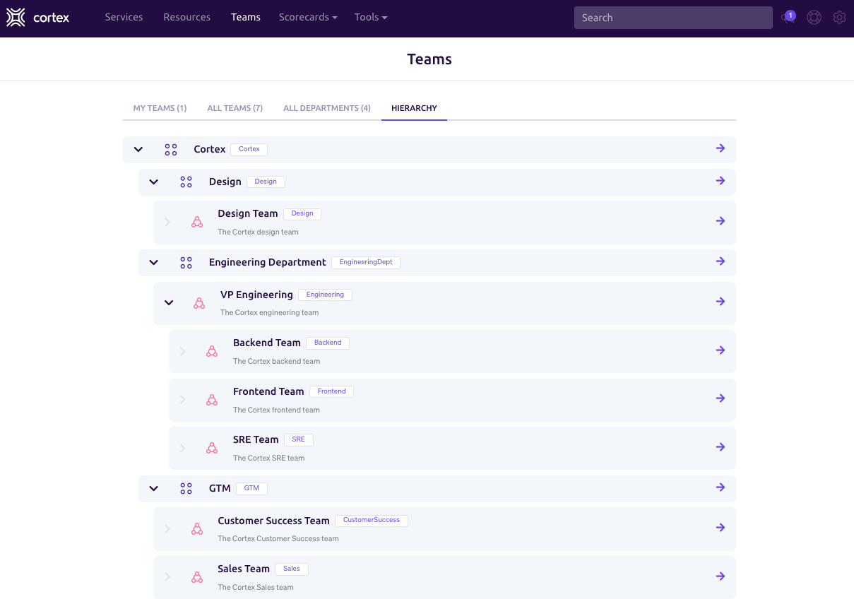The width and height of the screenshot is (854, 616).
Task: Click the Backend tag badge
Action: 328,343
